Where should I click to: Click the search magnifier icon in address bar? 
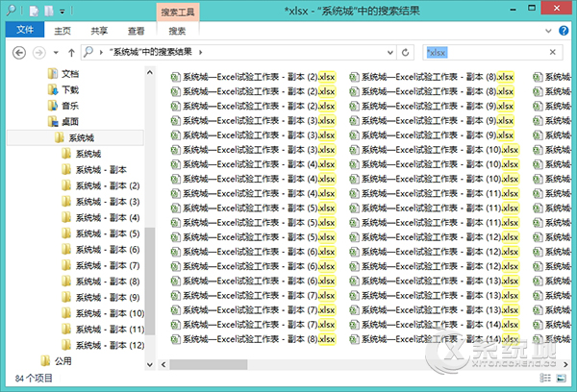[x=88, y=52]
